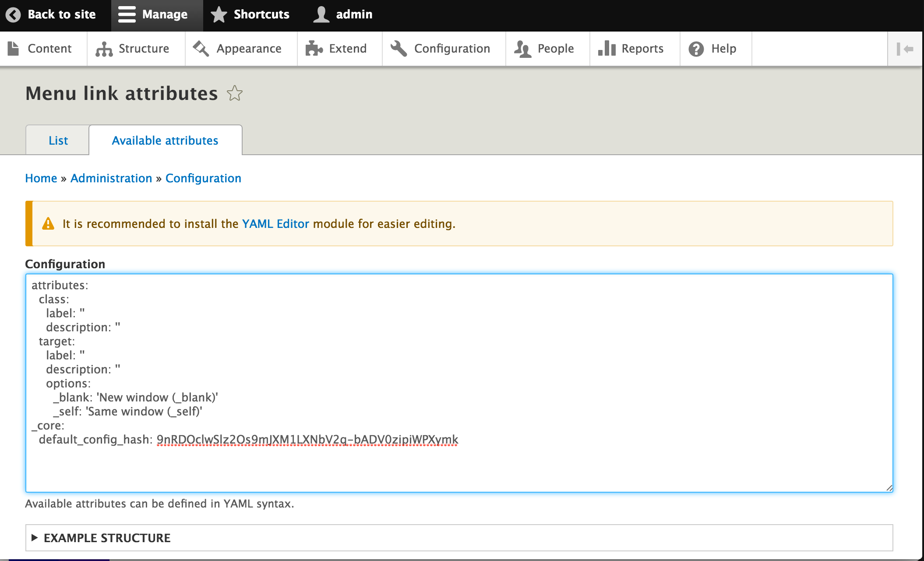Click the Structure hierarchy icon
This screenshot has height=561, width=924.
pyautogui.click(x=104, y=49)
